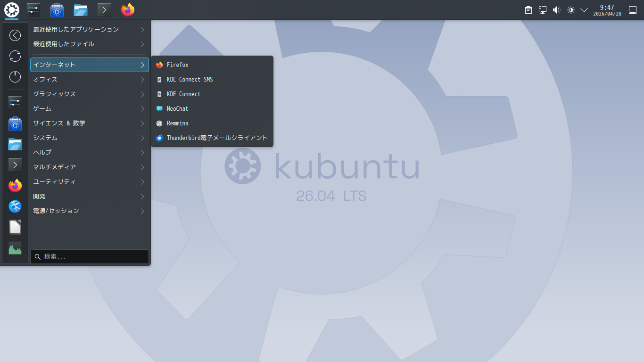The image size is (644, 362).
Task: Open Discover software center from the favorites sidebar
Action: pos(15,123)
